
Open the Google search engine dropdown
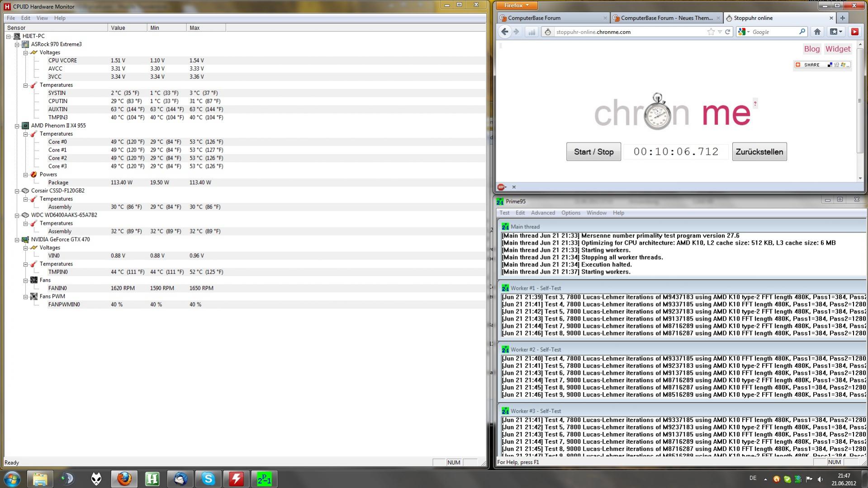tap(744, 32)
